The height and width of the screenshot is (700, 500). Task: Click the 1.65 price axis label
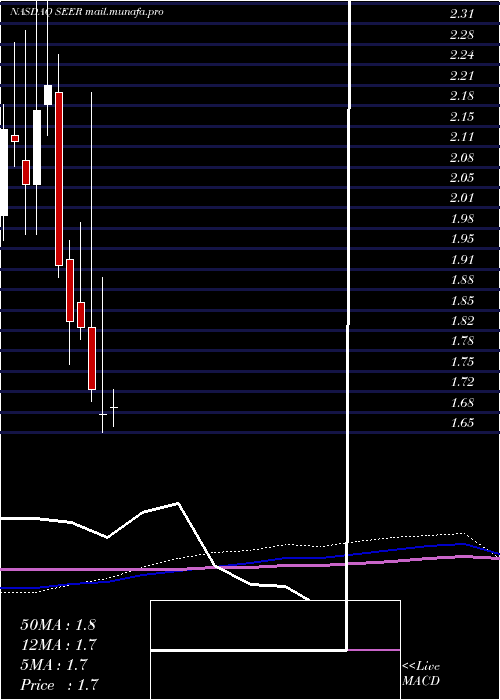click(x=462, y=423)
